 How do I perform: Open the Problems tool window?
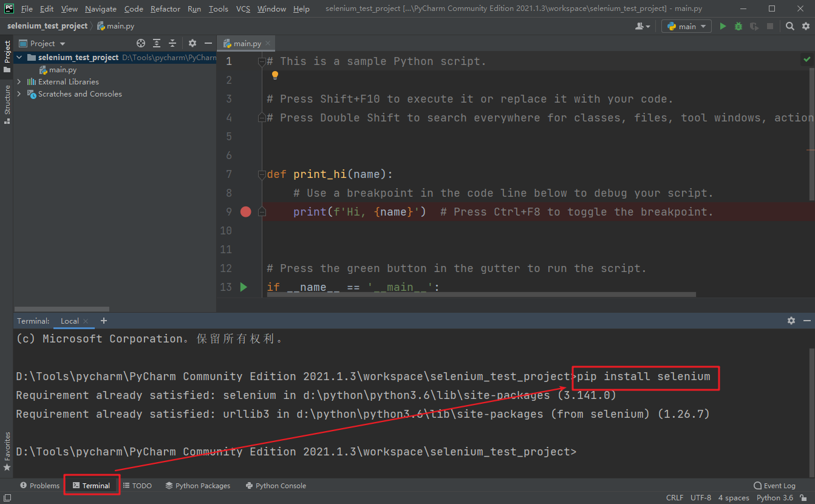click(39, 486)
